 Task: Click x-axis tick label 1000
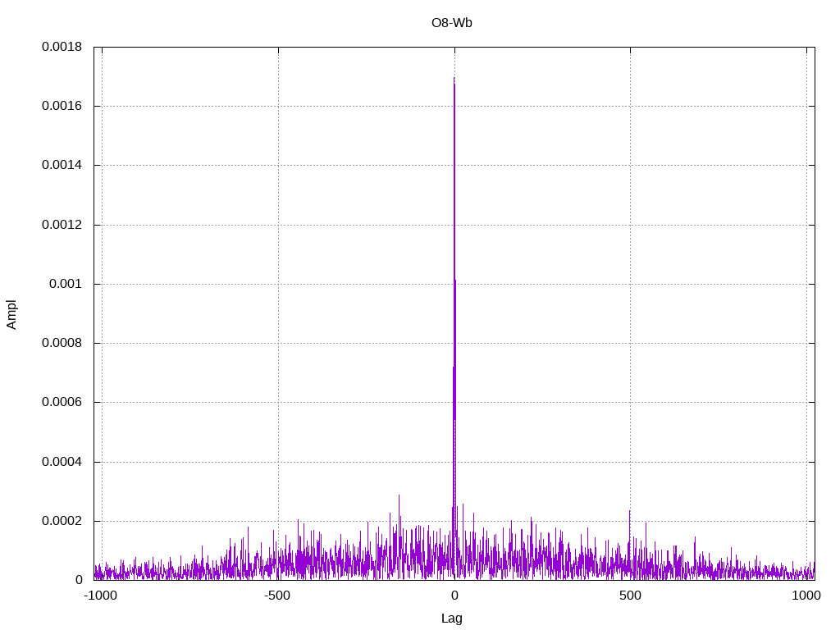[x=806, y=596]
